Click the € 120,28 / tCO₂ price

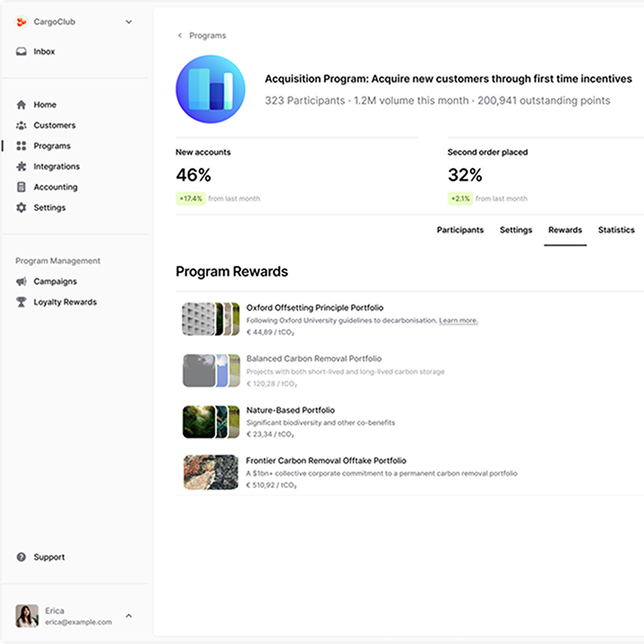pos(272,384)
